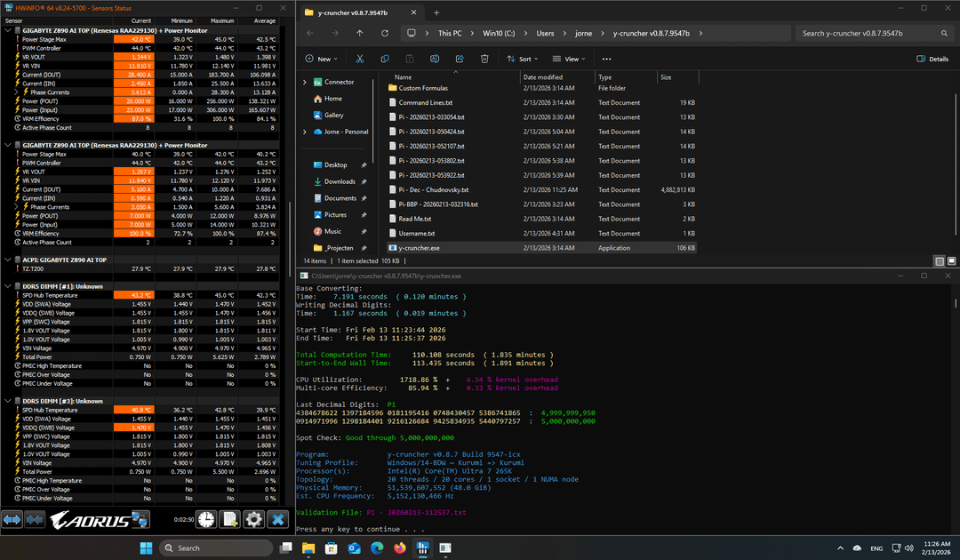Click the Share icon in Explorer toolbar

point(460,59)
